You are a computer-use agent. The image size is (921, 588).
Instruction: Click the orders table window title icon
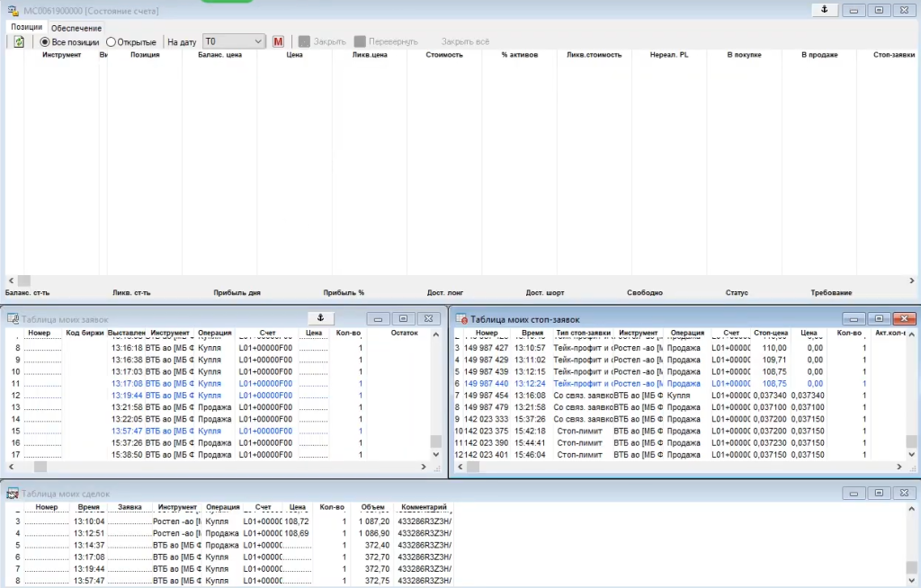point(13,319)
